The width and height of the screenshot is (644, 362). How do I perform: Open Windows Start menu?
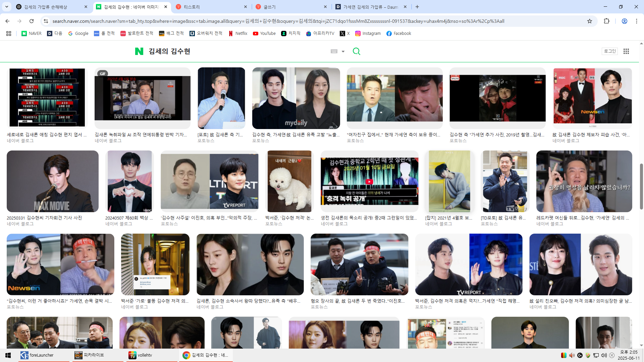8,355
